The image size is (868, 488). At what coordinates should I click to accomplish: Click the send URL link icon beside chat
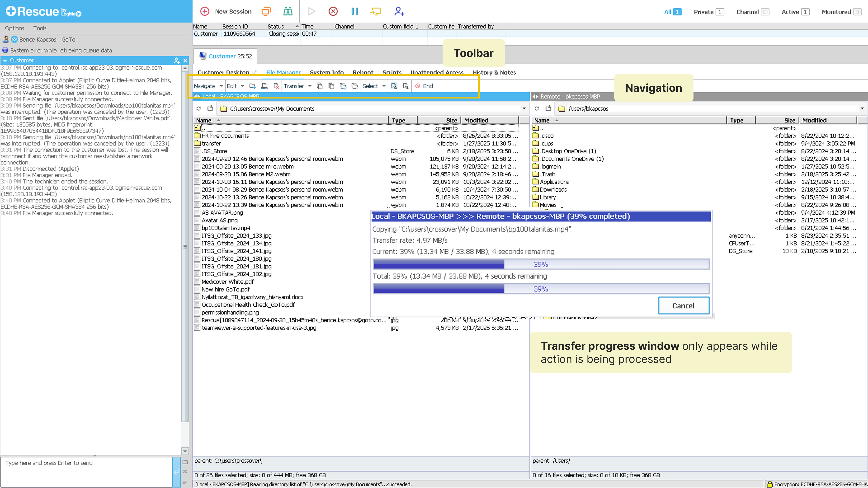pyautogui.click(x=185, y=472)
